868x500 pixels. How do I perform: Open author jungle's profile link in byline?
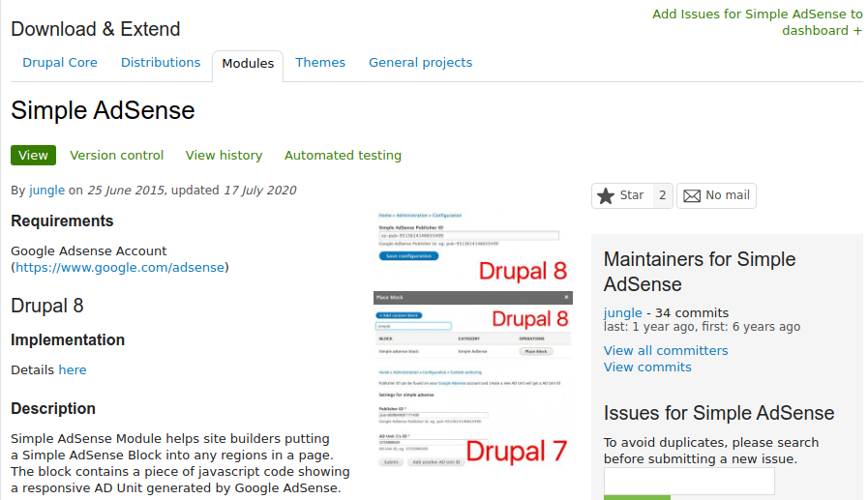pyautogui.click(x=47, y=191)
